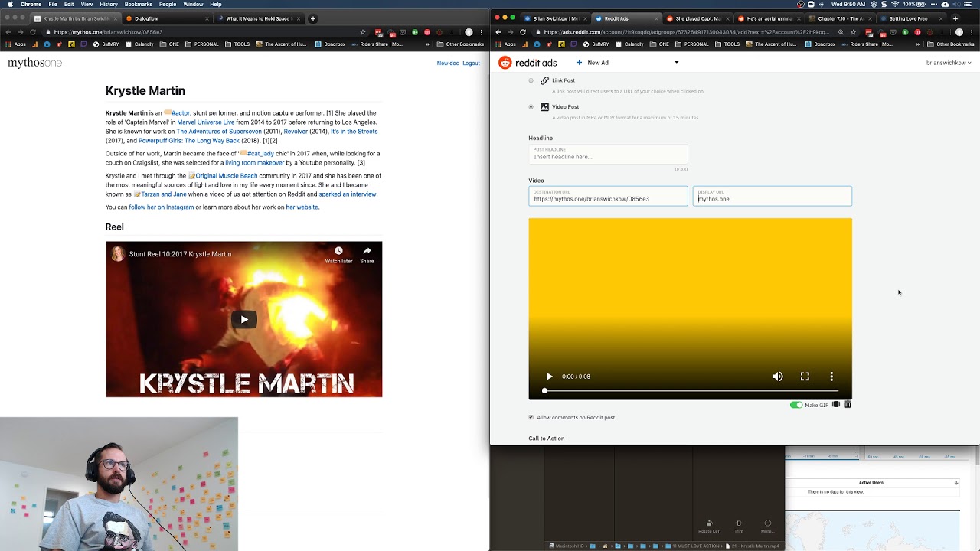Click the Reddit Ads logo
This screenshot has width=980, height=551.
pyautogui.click(x=528, y=63)
